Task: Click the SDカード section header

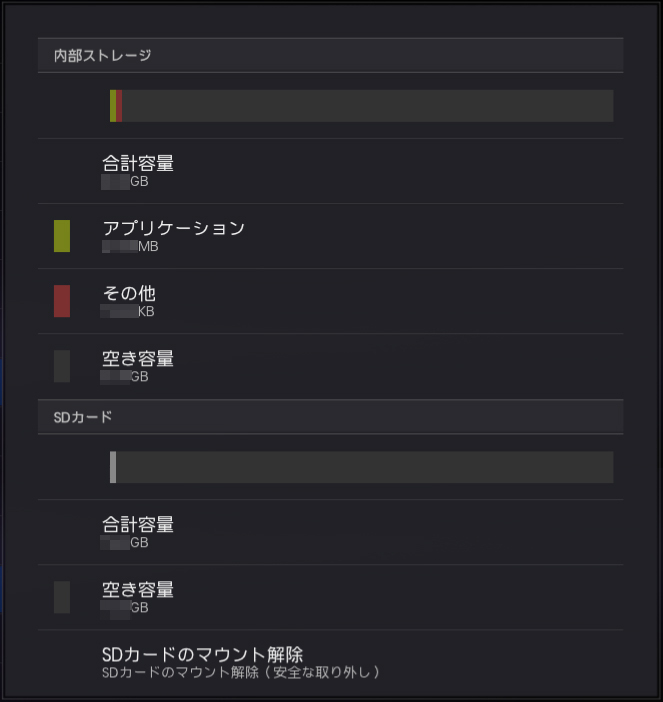Action: (330, 417)
